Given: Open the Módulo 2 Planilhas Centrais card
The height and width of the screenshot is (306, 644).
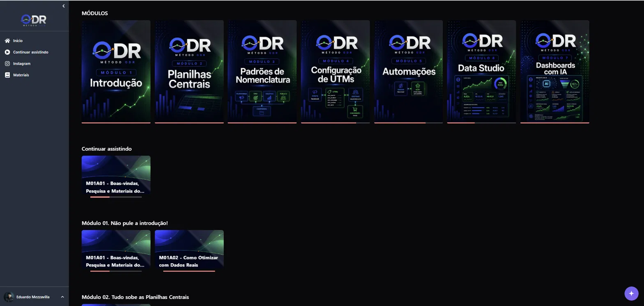Looking at the screenshot, I should pyautogui.click(x=189, y=72).
